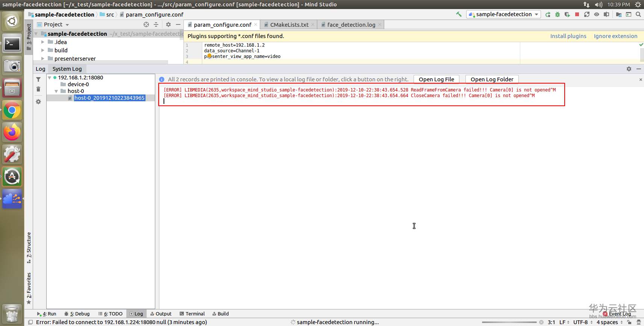
Task: Collapse the host-0 log folder
Action: pos(56,91)
